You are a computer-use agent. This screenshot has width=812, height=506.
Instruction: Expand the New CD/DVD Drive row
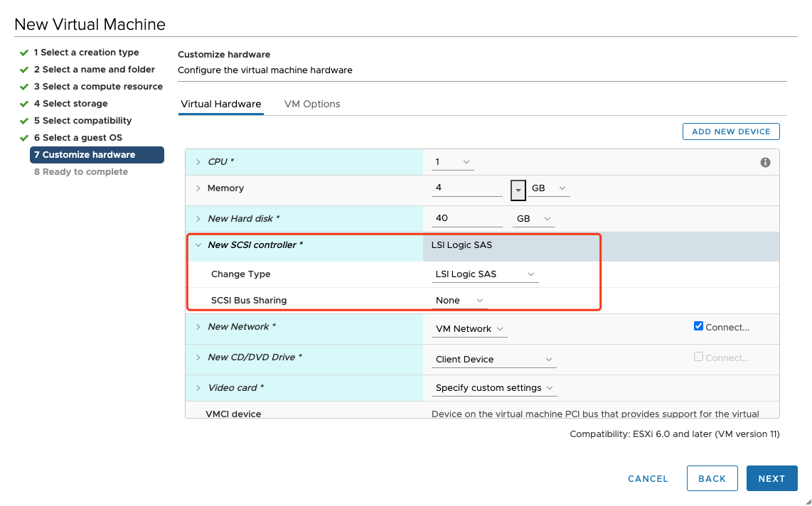(x=198, y=357)
